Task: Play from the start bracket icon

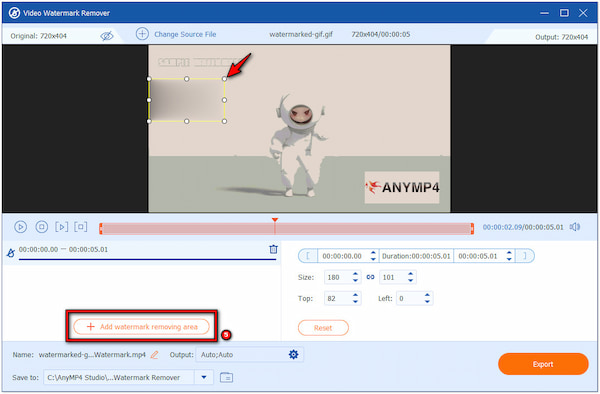Action: click(61, 227)
